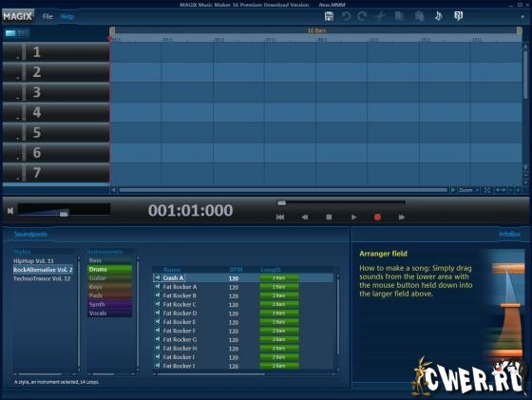Viewport: 532px width, 400px height.
Task: Click the Redo arrow icon
Action: coord(362,16)
